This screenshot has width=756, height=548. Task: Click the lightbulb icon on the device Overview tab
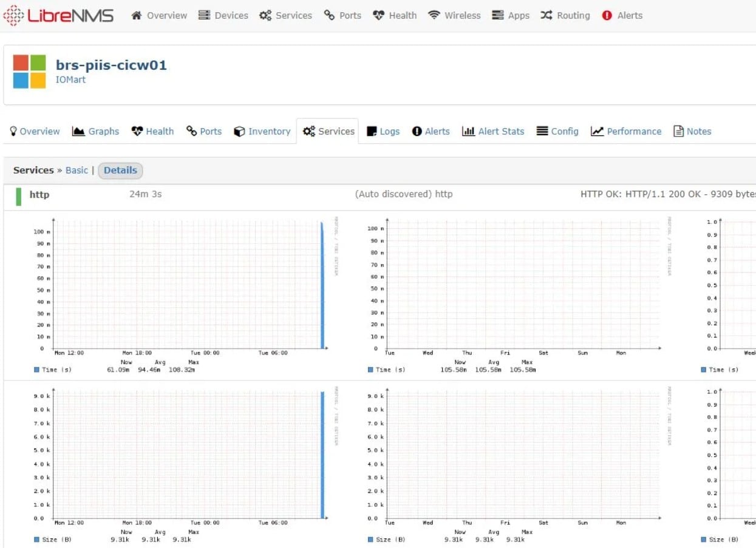pos(13,131)
